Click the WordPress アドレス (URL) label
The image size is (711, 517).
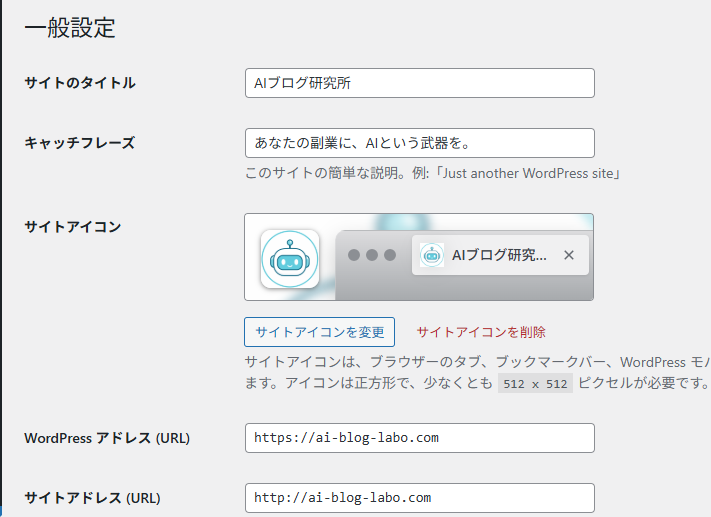coord(107,438)
